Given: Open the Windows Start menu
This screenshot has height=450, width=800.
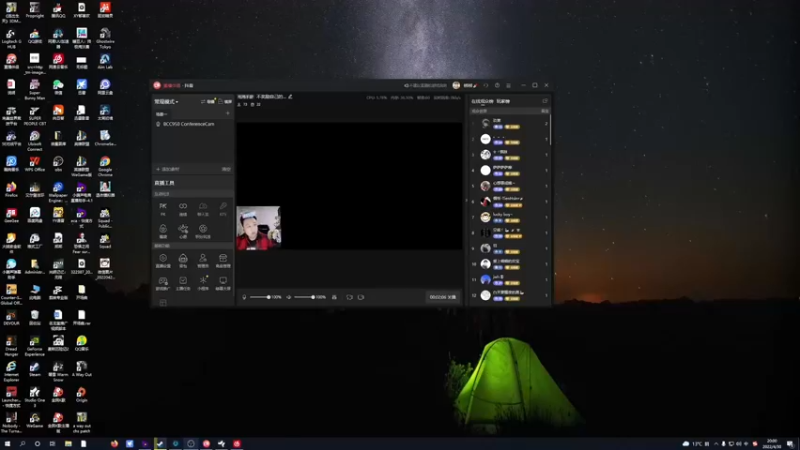Looking at the screenshot, I should point(7,444).
